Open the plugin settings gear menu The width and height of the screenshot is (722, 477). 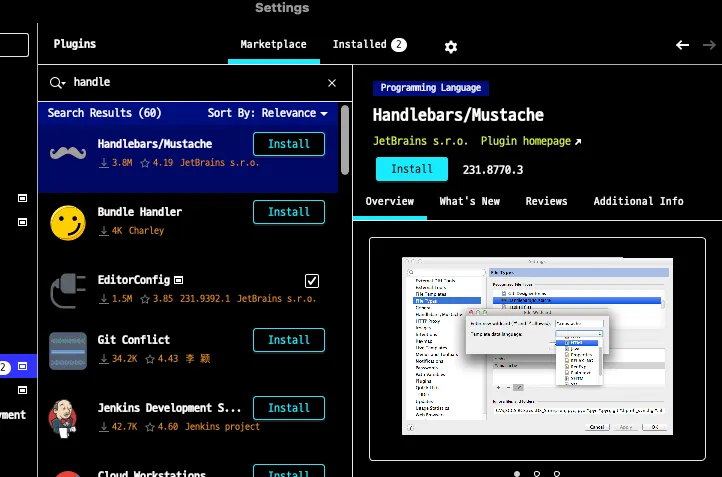tap(451, 47)
